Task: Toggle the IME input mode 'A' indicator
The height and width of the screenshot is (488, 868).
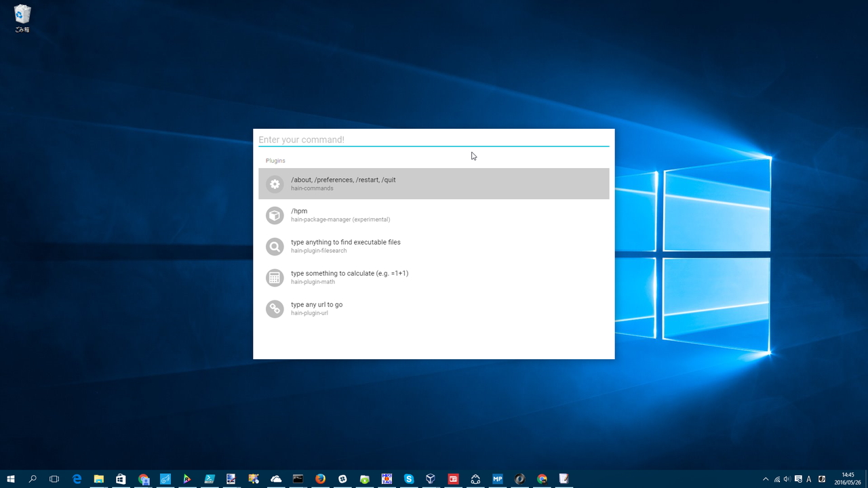Action: 809,479
